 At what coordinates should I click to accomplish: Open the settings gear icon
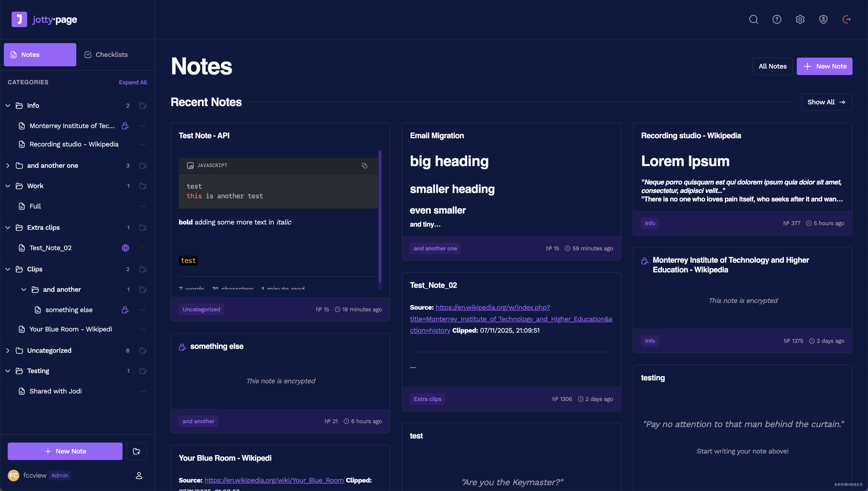(800, 20)
